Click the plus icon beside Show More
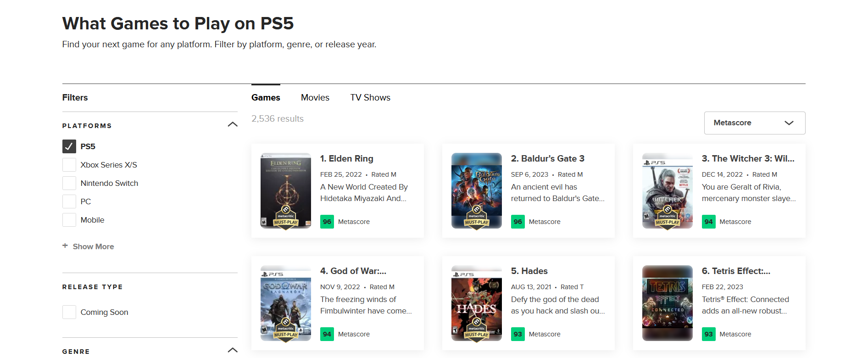Screen dimensions: 868x358 pos(65,246)
